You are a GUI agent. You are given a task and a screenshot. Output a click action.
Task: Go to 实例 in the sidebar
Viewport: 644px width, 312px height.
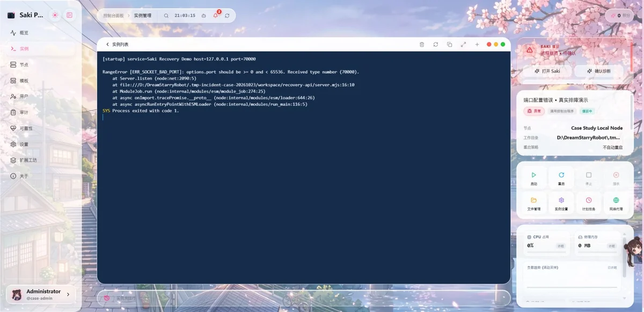(41, 49)
